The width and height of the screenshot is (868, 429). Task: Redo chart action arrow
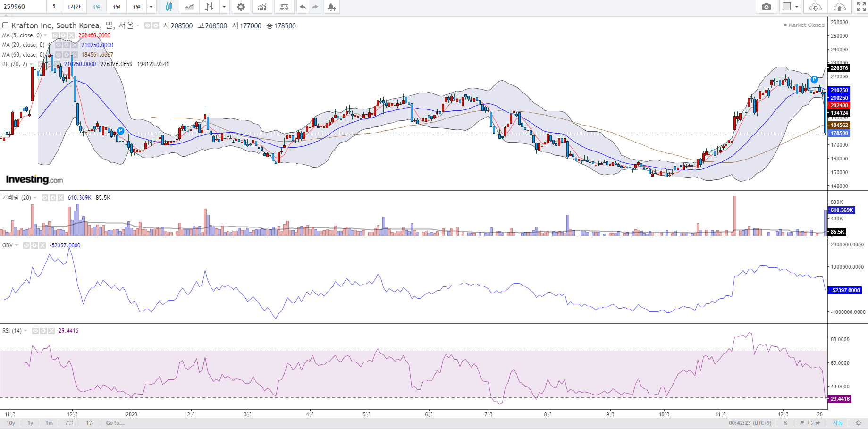[315, 7]
